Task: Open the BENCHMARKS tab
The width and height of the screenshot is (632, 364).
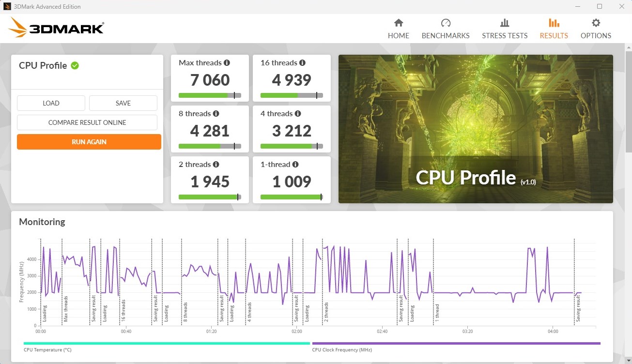Action: [446, 36]
